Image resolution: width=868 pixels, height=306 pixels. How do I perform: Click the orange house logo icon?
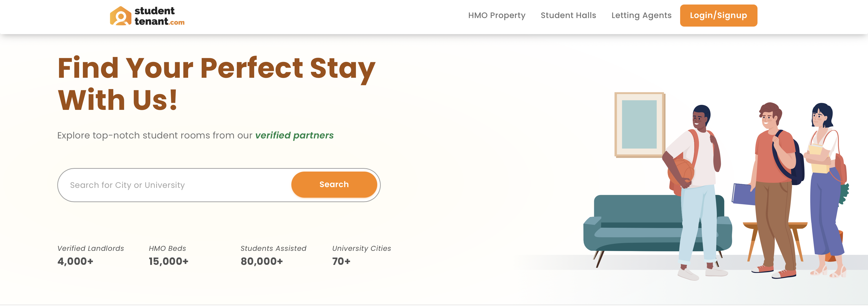pos(120,16)
